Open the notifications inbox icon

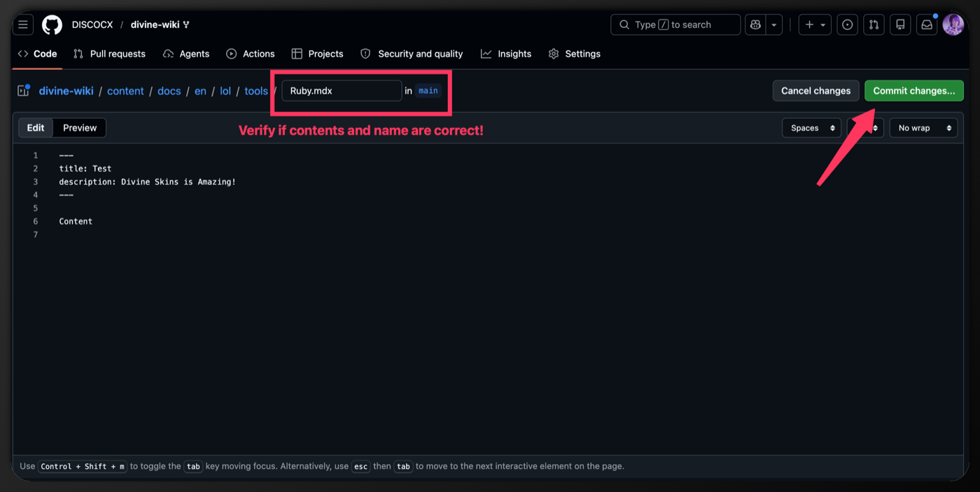(x=927, y=24)
